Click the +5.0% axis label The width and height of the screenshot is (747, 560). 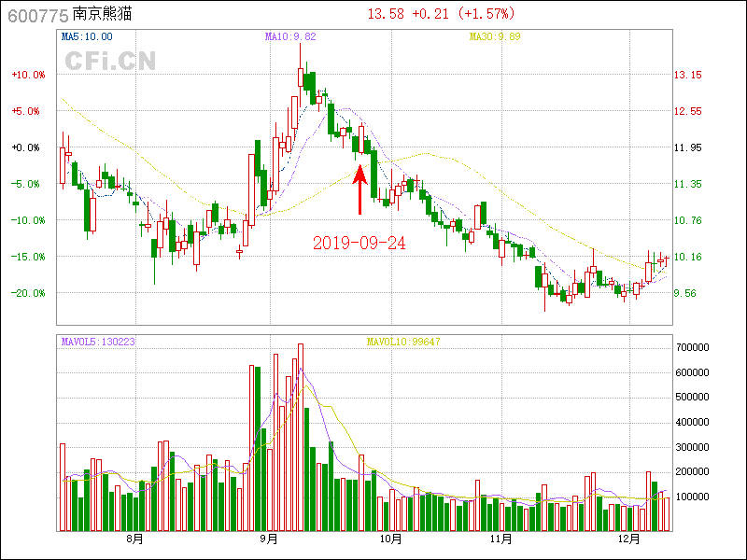(26, 111)
